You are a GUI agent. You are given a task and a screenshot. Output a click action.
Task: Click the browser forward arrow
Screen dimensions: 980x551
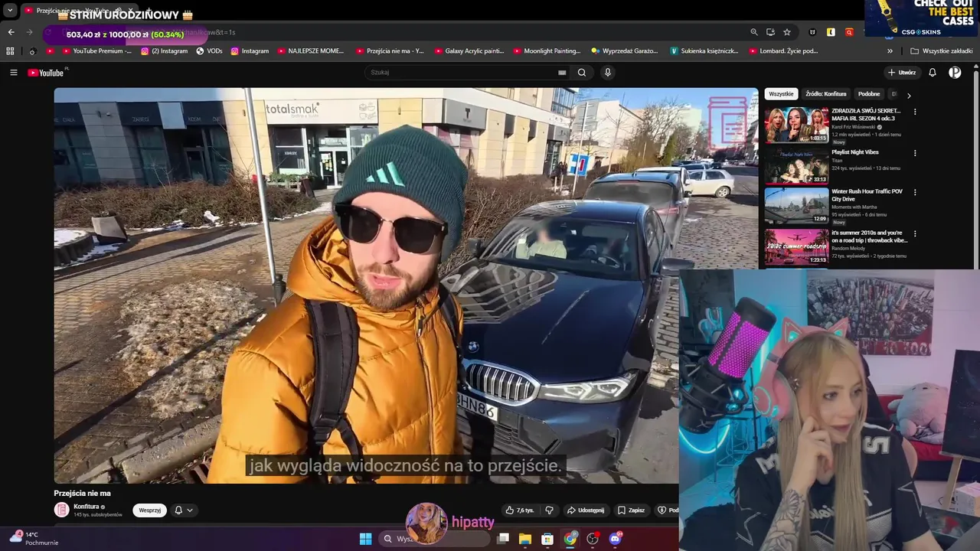click(x=29, y=32)
